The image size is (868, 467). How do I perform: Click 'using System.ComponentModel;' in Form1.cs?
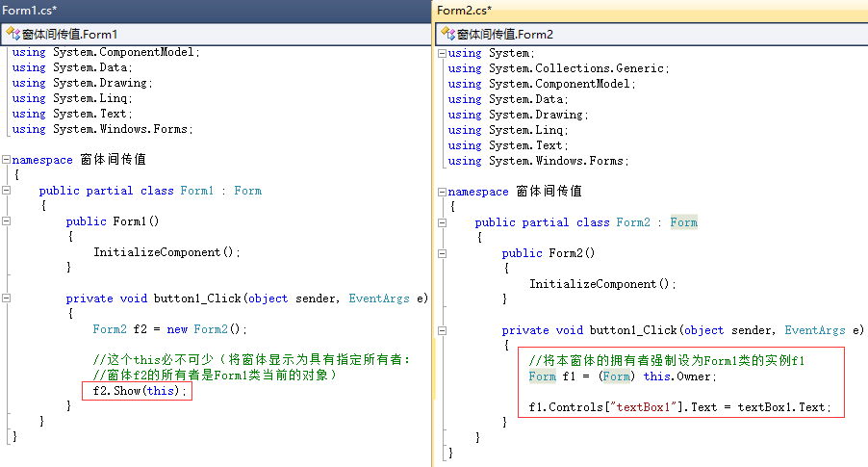pos(106,52)
